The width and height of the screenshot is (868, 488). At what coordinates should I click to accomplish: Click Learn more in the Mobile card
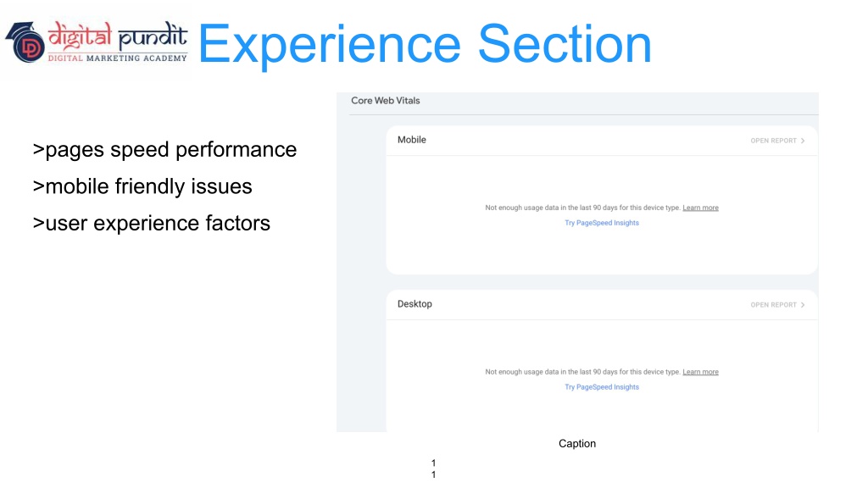(700, 208)
